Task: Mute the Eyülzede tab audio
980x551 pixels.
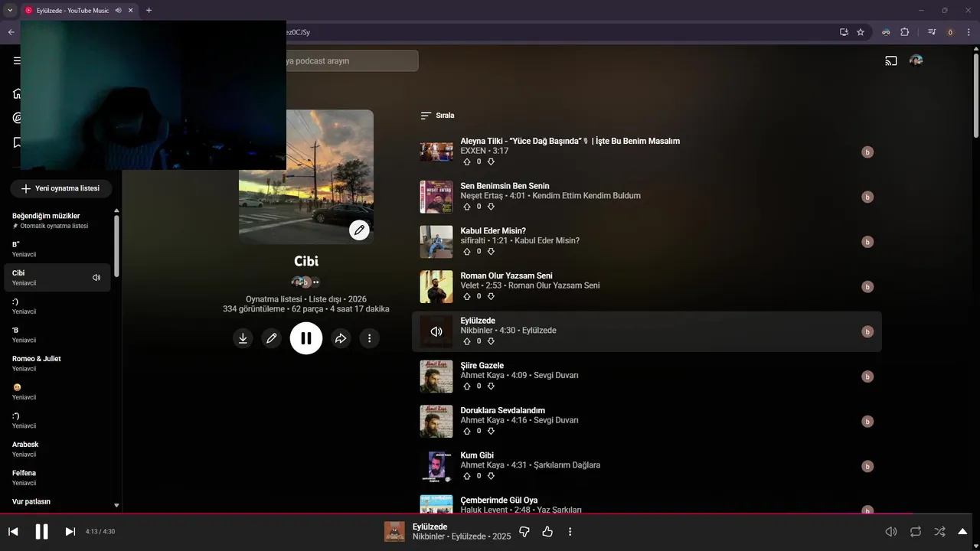Action: pos(118,11)
